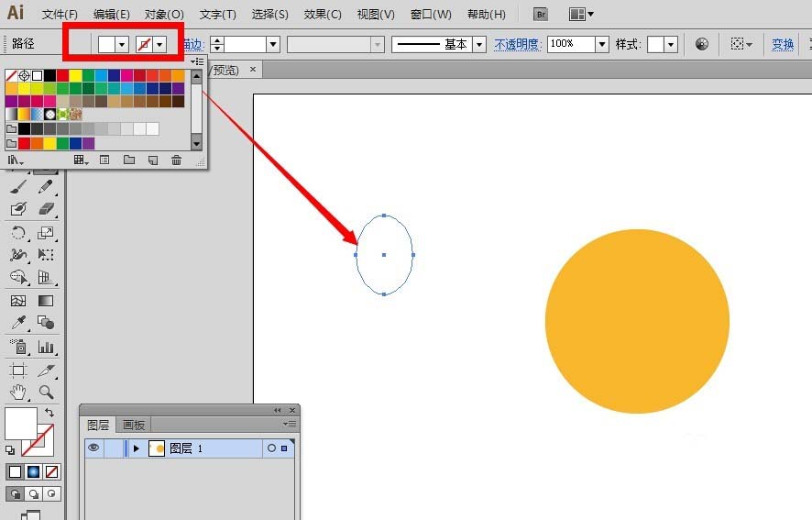This screenshot has height=520, width=812.
Task: Select the Hand tool
Action: coord(18,392)
